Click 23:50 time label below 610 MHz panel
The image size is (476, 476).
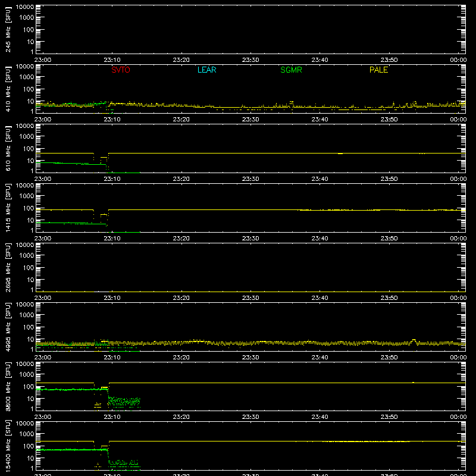(389, 179)
